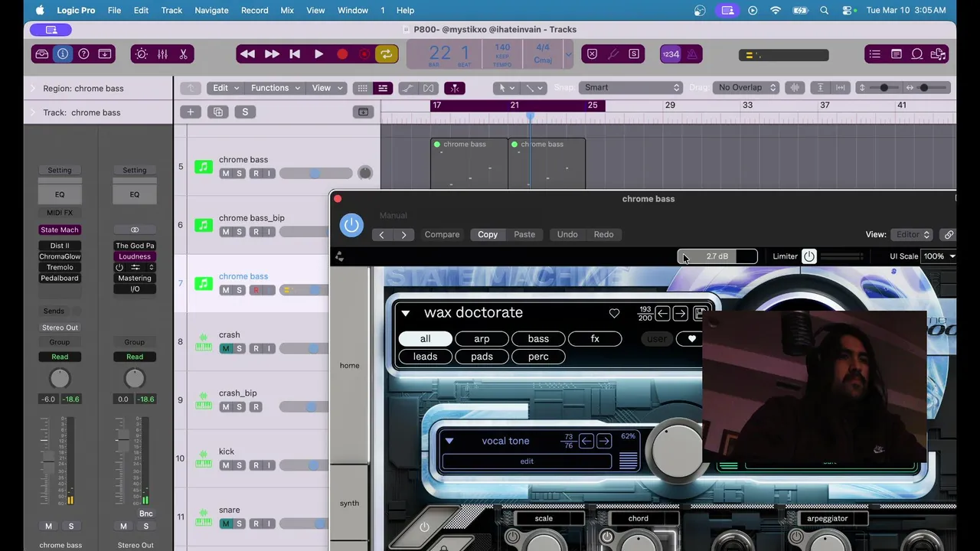Open the Snap Smart dropdown

630,87
